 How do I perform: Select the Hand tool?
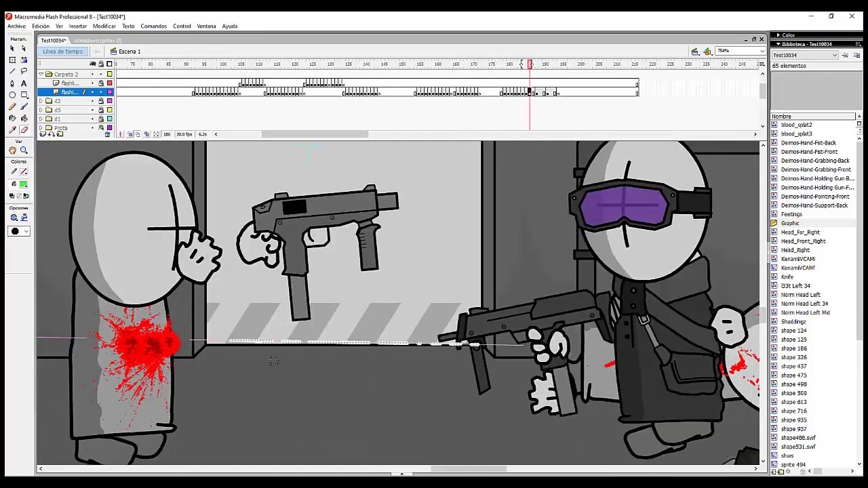12,150
